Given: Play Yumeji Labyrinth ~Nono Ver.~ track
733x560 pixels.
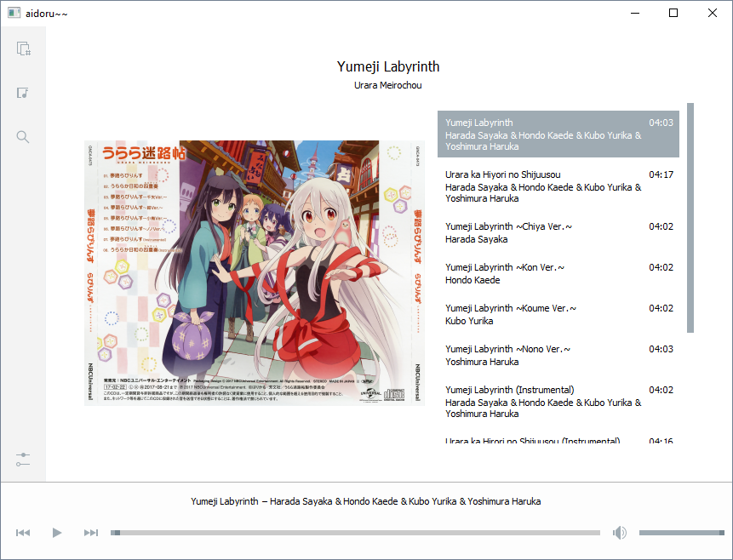Looking at the screenshot, I should point(558,356).
